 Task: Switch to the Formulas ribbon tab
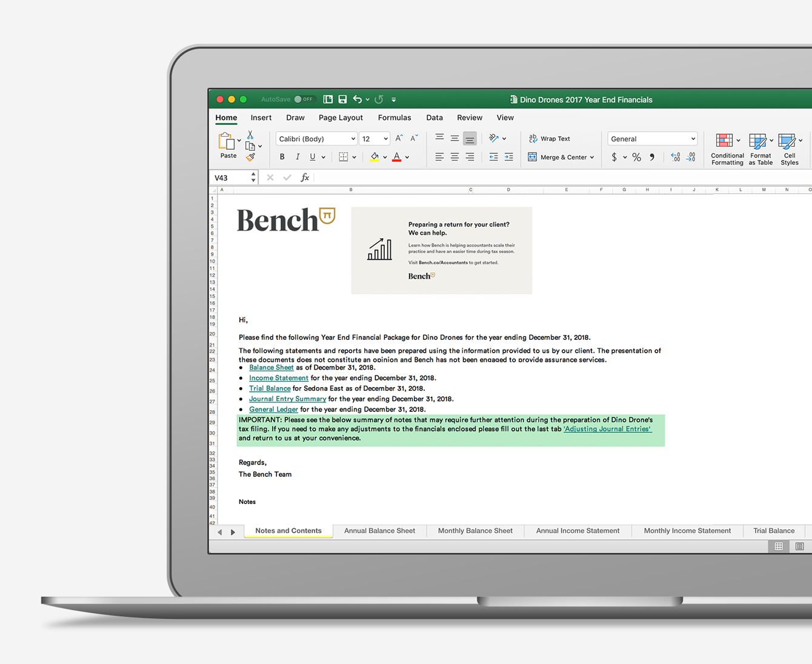[x=394, y=118]
